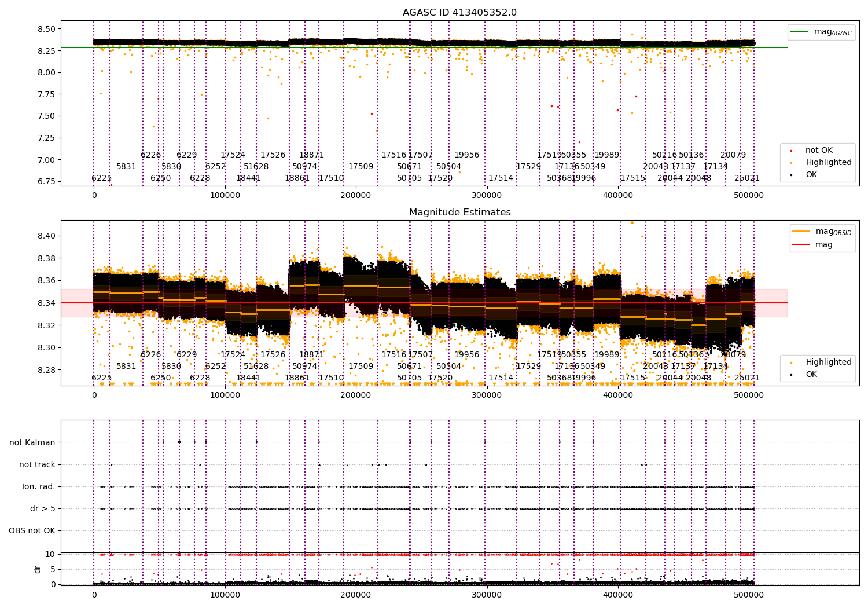The image size is (868, 608).
Task: Click the 7.25 y-axis tick in top plot
Action: pos(47,138)
